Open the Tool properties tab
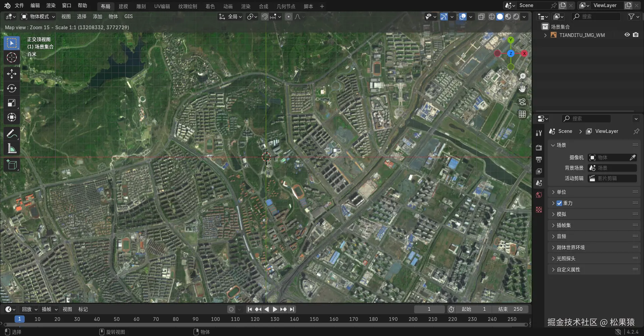Image resolution: width=644 pixels, height=336 pixels. point(539,133)
